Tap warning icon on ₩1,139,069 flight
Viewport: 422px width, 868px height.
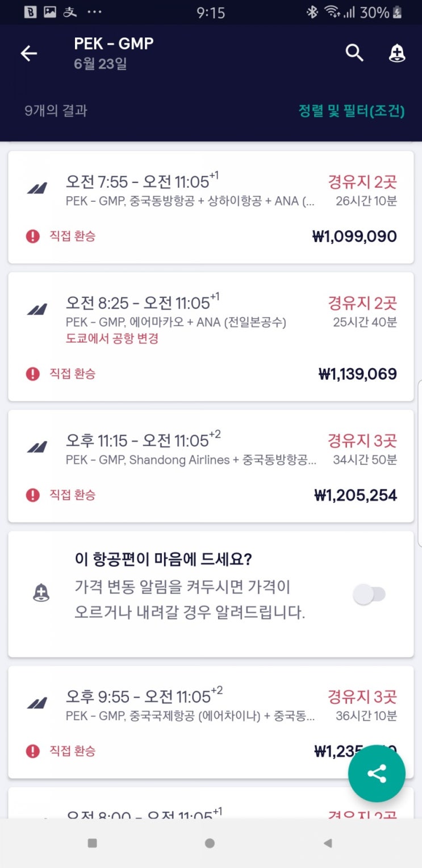pos(33,373)
